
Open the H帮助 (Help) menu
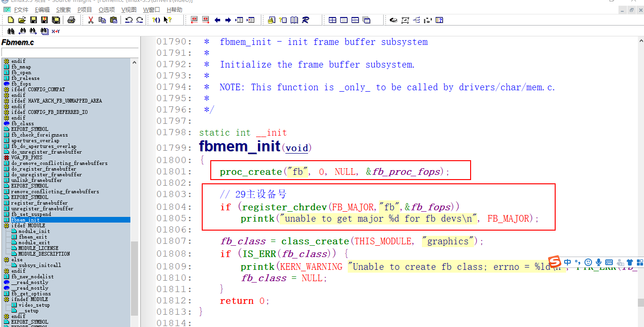tap(174, 9)
